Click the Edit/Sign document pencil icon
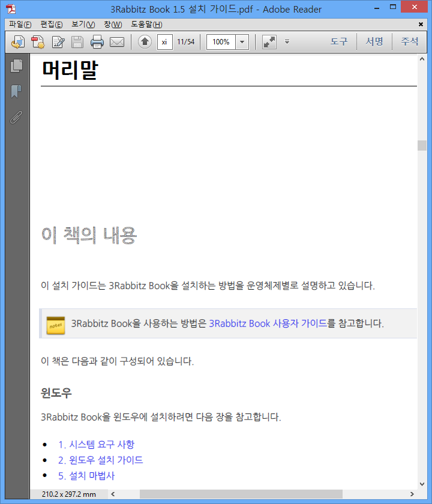The image size is (432, 504). click(58, 42)
